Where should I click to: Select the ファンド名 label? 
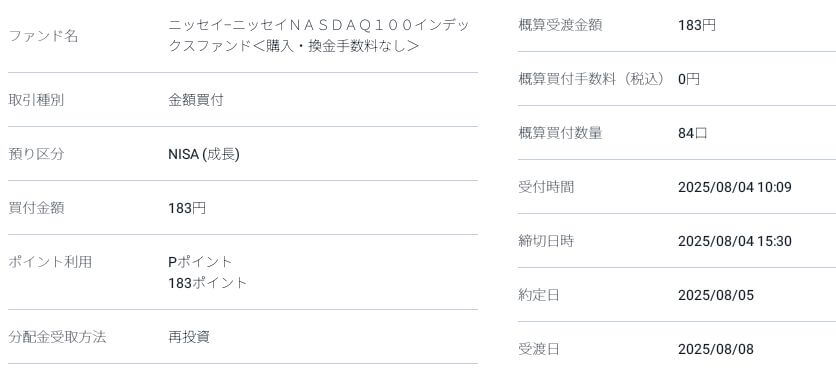click(43, 36)
